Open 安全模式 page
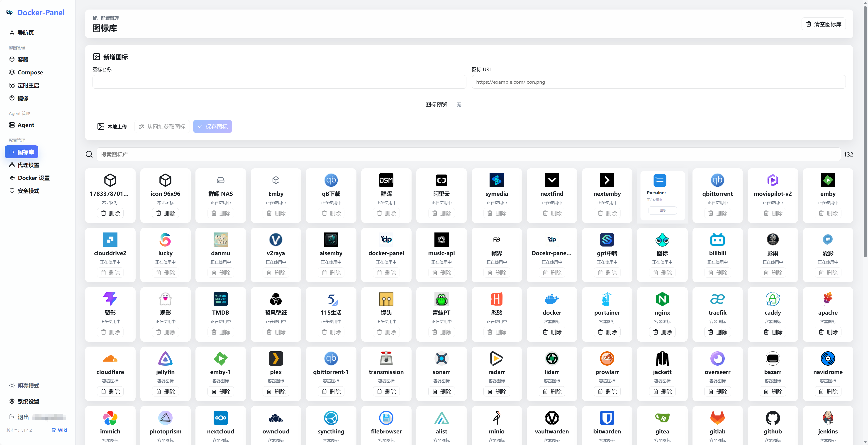 [24, 191]
